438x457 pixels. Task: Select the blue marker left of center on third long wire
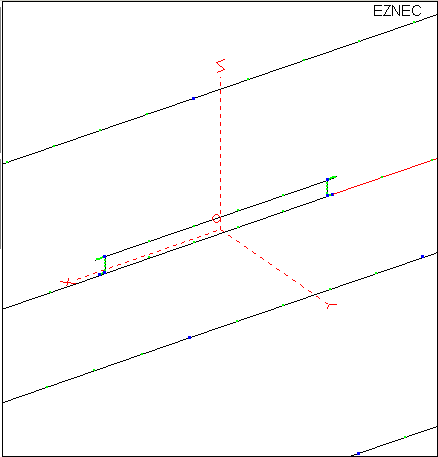click(x=189, y=337)
